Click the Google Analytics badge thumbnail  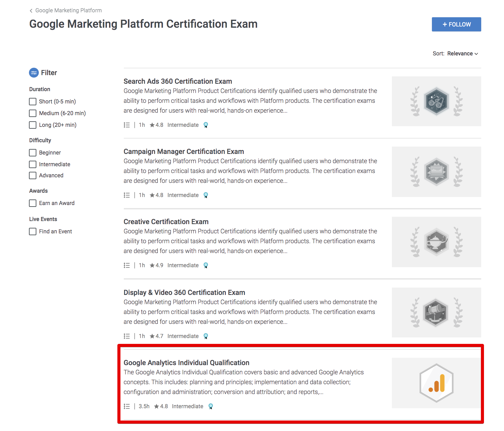(x=436, y=383)
